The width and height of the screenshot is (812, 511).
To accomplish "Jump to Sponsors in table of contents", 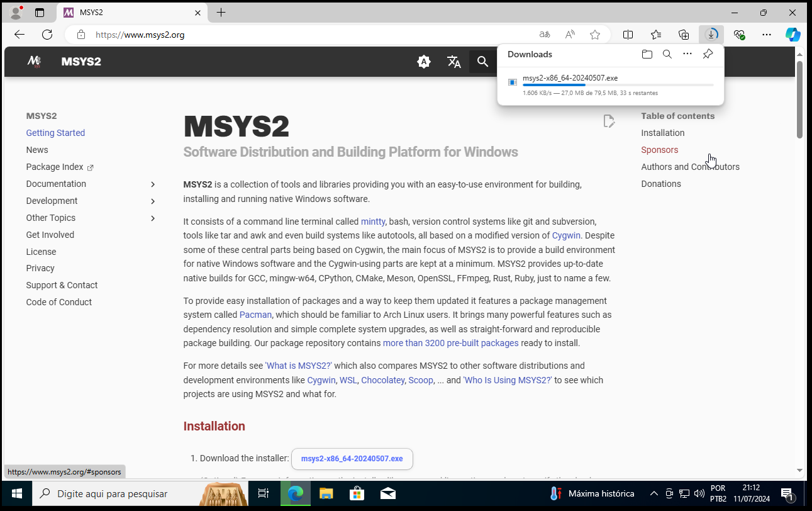I will coord(660,150).
